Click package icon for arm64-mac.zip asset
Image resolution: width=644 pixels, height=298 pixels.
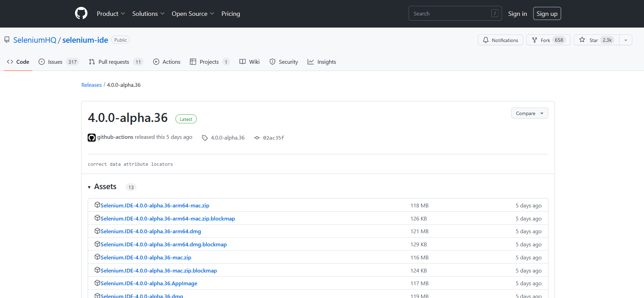pyautogui.click(x=97, y=205)
